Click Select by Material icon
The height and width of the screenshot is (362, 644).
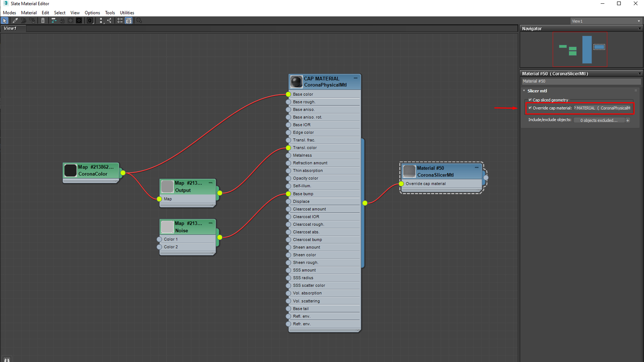tap(139, 21)
